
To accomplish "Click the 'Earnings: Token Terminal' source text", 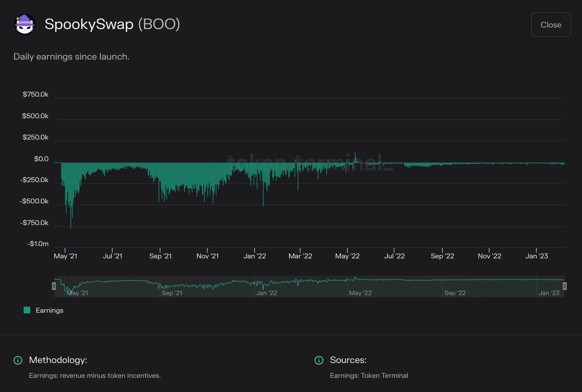I will tap(369, 376).
